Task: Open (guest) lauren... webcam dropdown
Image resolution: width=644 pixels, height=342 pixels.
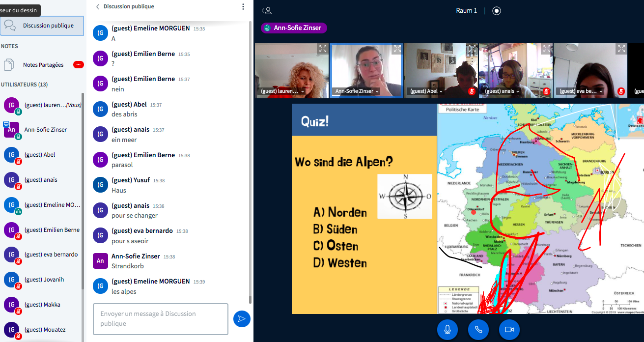Action: (x=281, y=91)
